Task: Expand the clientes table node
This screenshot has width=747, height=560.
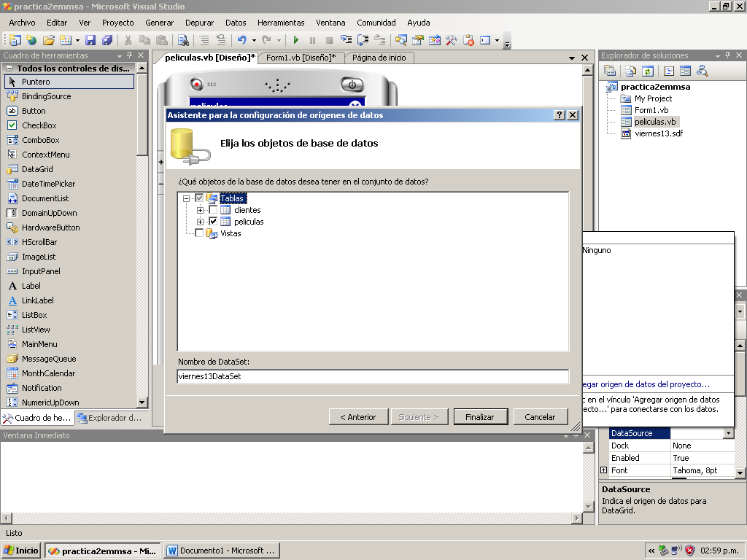Action: [200, 210]
